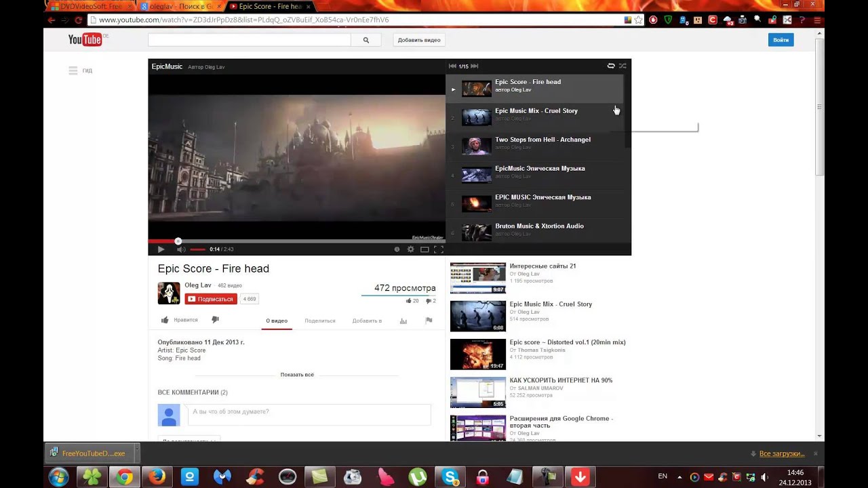This screenshot has width=868, height=488.
Task: Open Firefox from taskbar
Action: click(157, 477)
